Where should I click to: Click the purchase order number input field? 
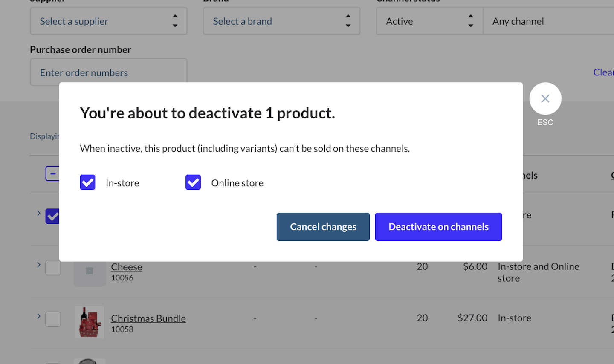coord(108,73)
